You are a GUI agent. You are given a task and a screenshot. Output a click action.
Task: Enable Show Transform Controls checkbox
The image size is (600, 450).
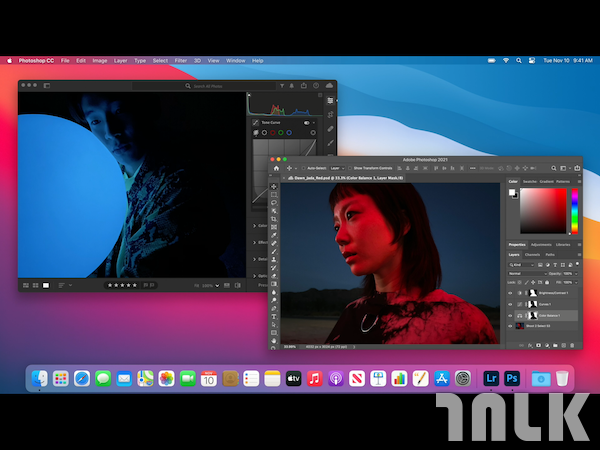[x=350, y=168]
